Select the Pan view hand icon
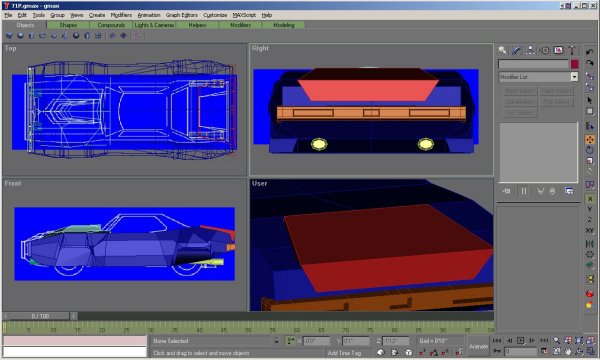 (568, 351)
